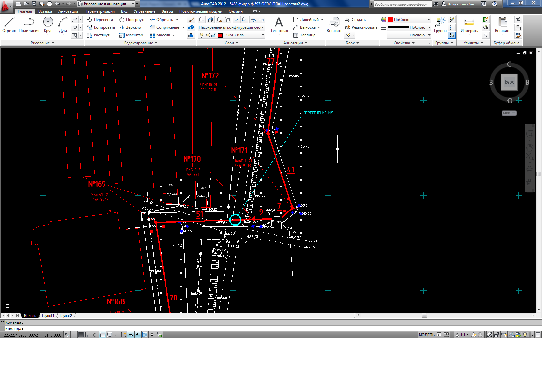Switch to the Вид ribbon tab
The width and height of the screenshot is (542, 392).
point(124,11)
